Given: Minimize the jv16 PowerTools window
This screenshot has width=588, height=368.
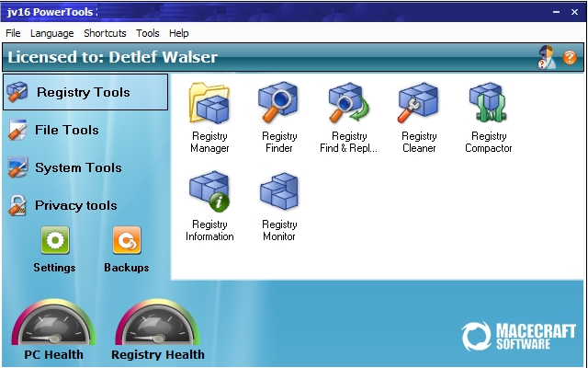Looking at the screenshot, I should coord(556,12).
